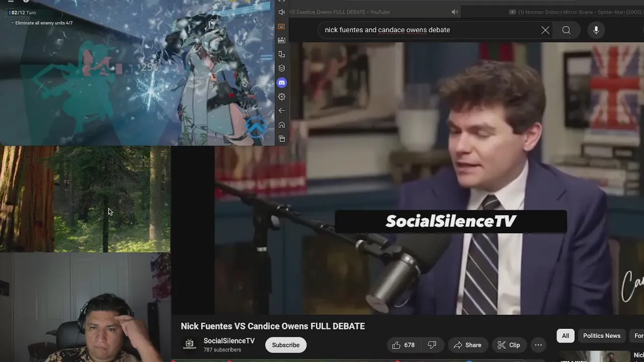Viewport: 644px width, 362px height.
Task: Click the rotate screen icon in emulator sidebar
Action: (282, 54)
